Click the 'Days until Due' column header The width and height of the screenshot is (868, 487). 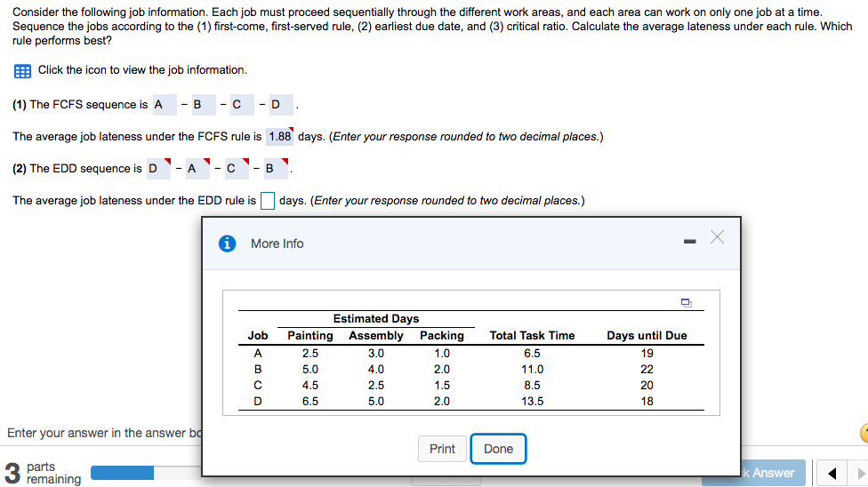(x=647, y=335)
